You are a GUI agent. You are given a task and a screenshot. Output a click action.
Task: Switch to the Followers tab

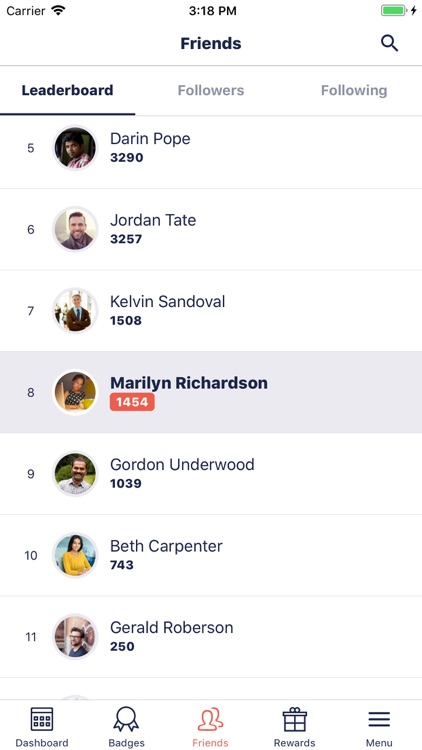click(x=211, y=90)
